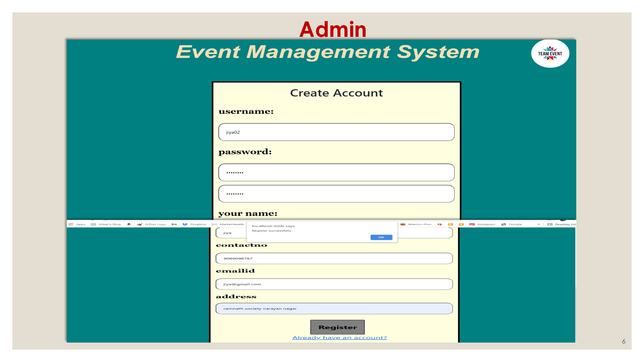The width and height of the screenshot is (644, 362).
Task: Open the MarketHealth bookmark
Action: (x=228, y=224)
